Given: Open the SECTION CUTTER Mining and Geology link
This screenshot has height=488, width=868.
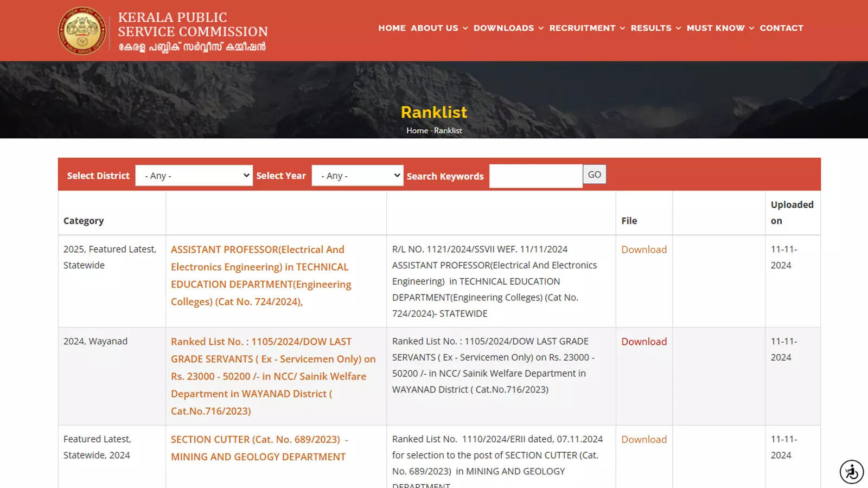Looking at the screenshot, I should (258, 448).
